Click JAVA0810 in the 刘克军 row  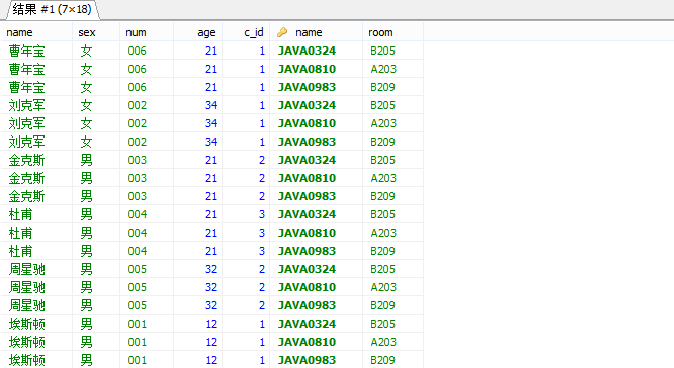tap(307, 123)
